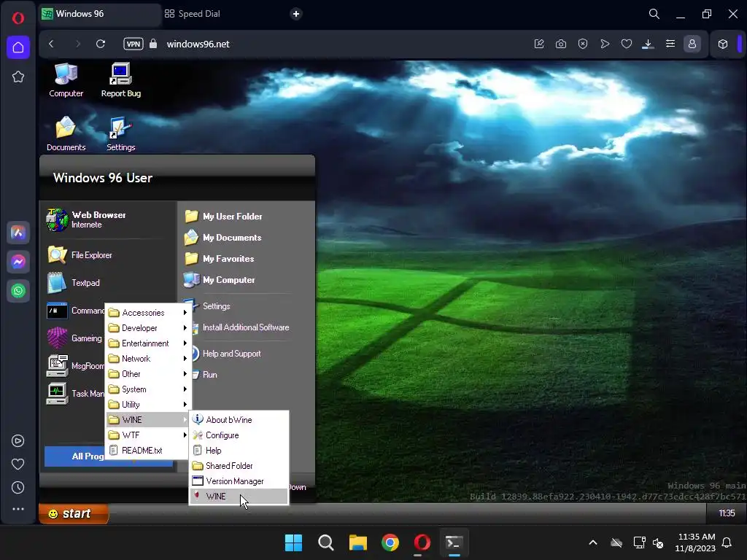Open the Report Bug desktop shortcut
Viewport: 747px width, 560px height.
[x=120, y=80]
